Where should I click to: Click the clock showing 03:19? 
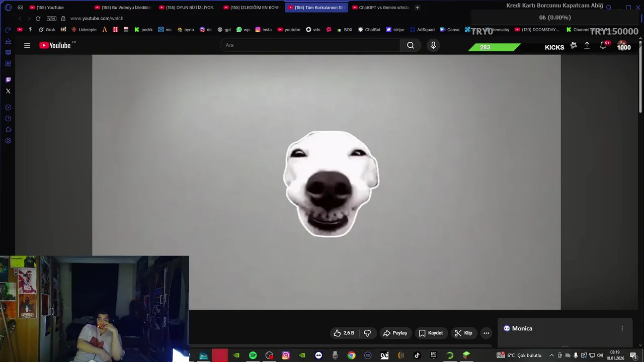tap(615, 352)
